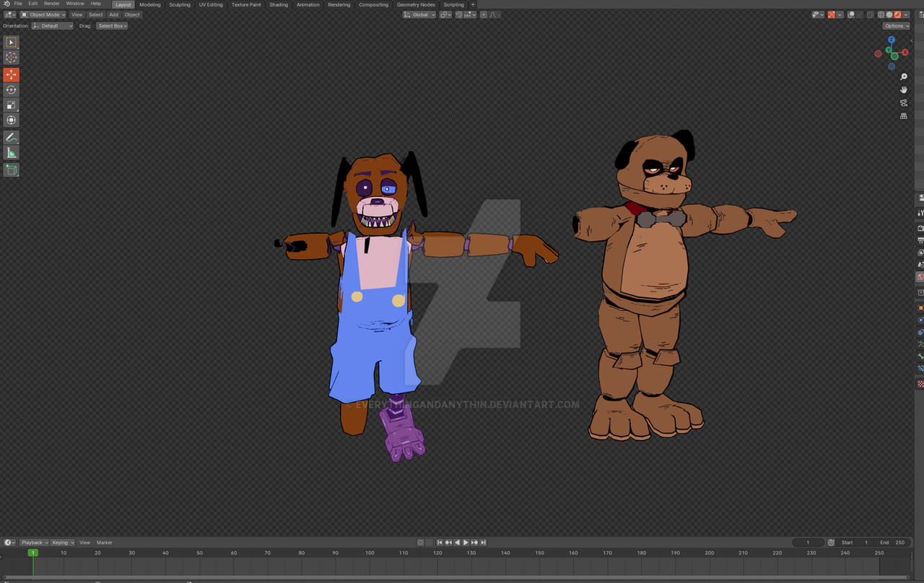Toggle show overlays button
Screen dimensions: 924x583
851,14
